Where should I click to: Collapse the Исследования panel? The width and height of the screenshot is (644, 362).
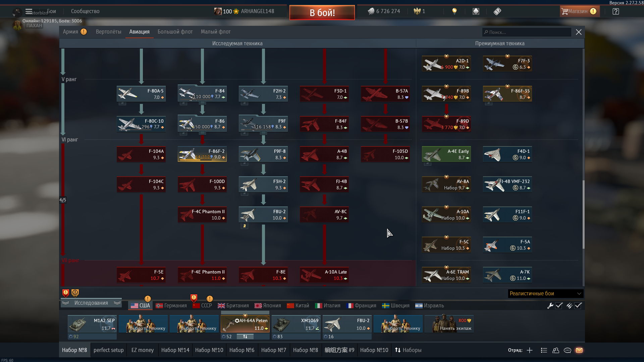click(91, 303)
